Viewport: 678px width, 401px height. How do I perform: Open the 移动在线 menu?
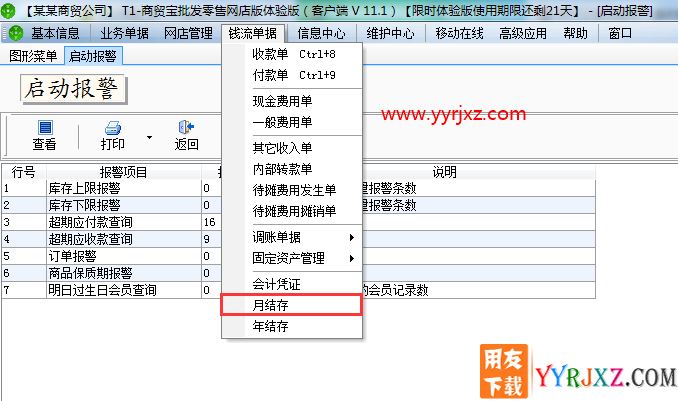pos(459,33)
